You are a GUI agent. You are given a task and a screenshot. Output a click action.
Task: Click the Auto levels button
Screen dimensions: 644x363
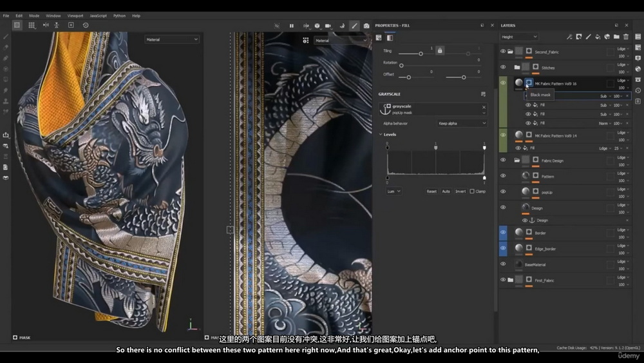click(x=446, y=191)
